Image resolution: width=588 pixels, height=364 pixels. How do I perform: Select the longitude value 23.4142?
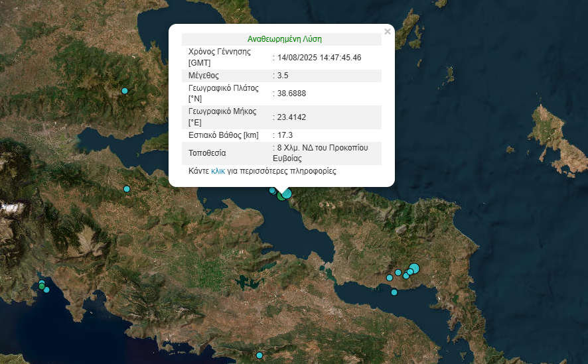pyautogui.click(x=292, y=117)
